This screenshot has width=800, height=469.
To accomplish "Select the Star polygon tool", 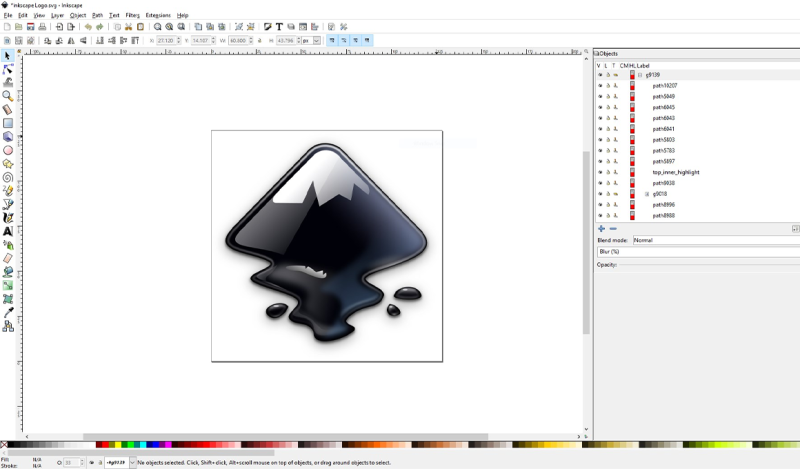I will (x=8, y=164).
